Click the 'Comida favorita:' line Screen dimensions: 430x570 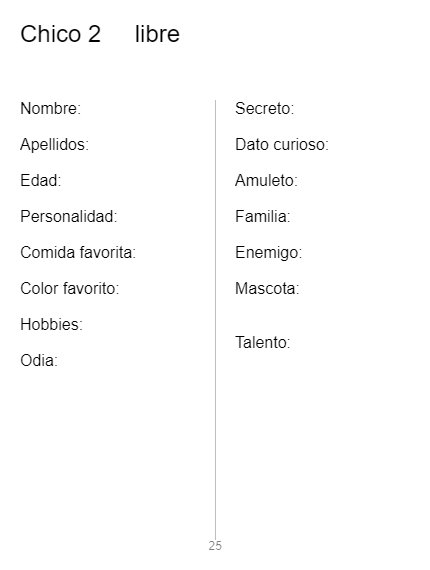pos(78,252)
